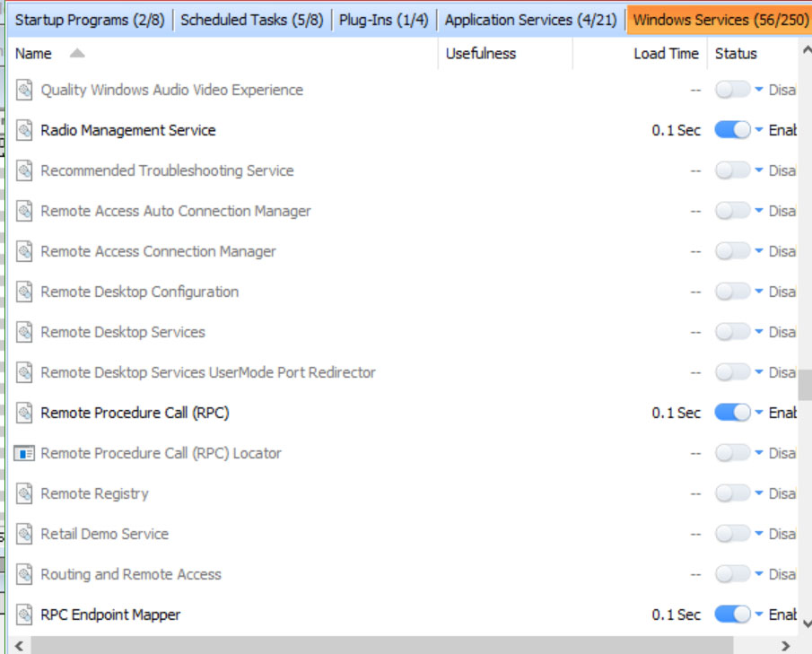The image size is (812, 654).
Task: Open status dropdown for Radio Management Service
Action: 759,129
